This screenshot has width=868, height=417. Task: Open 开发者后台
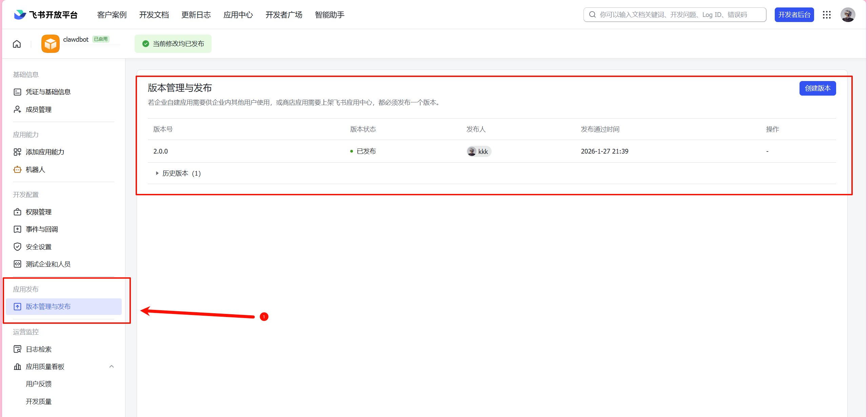tap(794, 15)
